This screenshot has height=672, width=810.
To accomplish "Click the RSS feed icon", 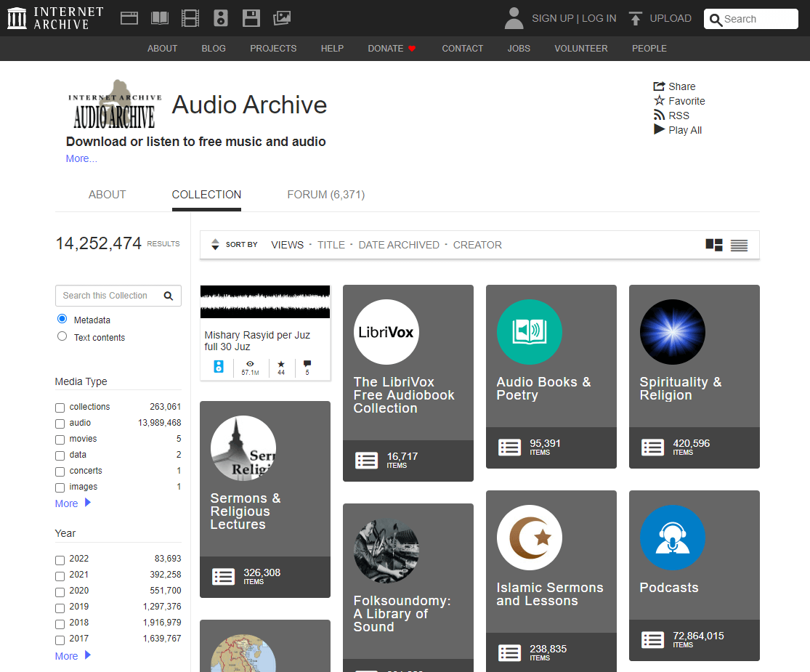I will (659, 116).
